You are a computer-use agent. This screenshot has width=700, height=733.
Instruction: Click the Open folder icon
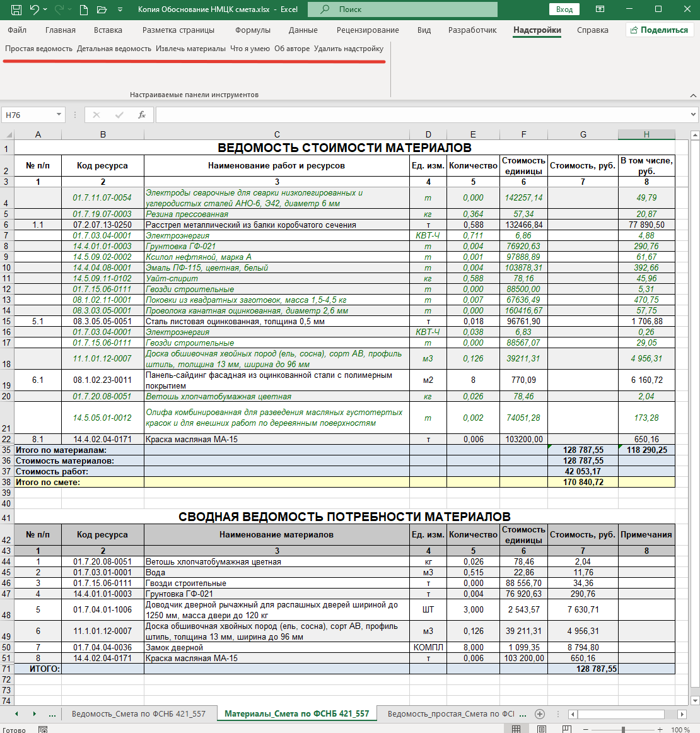[x=102, y=9]
